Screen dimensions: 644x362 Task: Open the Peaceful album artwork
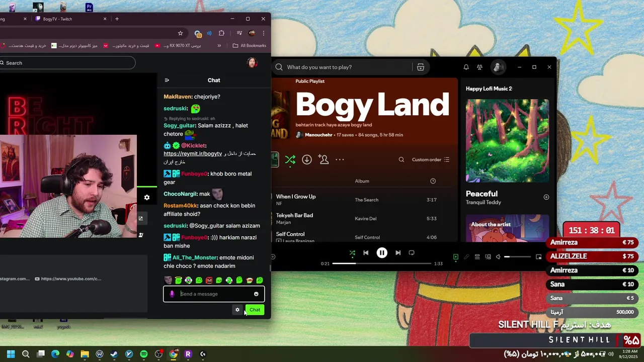(x=507, y=141)
